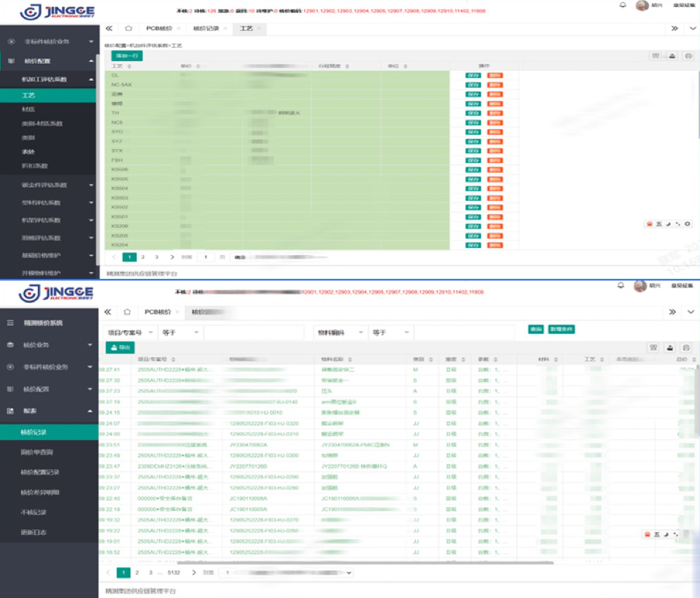Click the export icon above the 工艺 table

coord(672,56)
